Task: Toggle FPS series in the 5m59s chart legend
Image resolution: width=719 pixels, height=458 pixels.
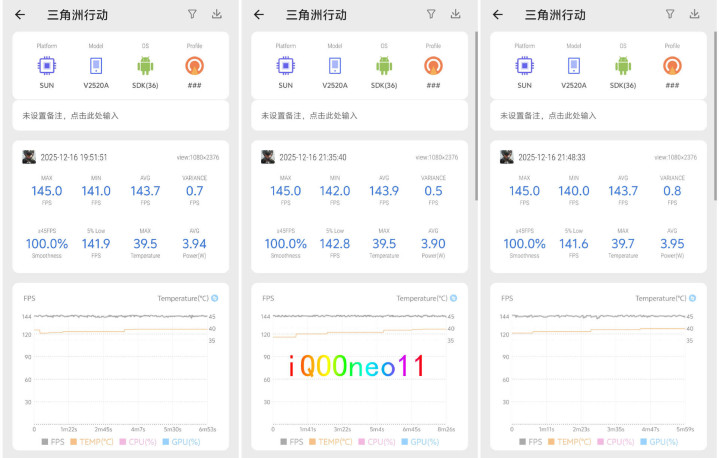Action: pyautogui.click(x=531, y=442)
